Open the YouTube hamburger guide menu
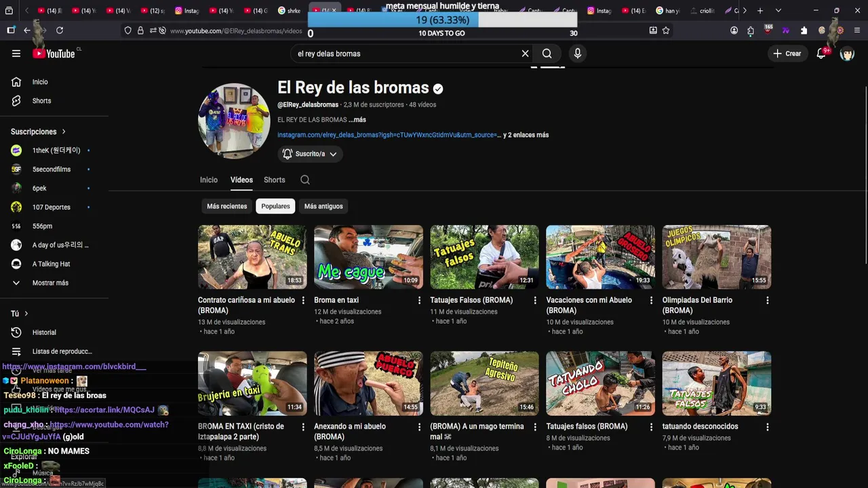The height and width of the screenshot is (488, 868). click(x=16, y=54)
